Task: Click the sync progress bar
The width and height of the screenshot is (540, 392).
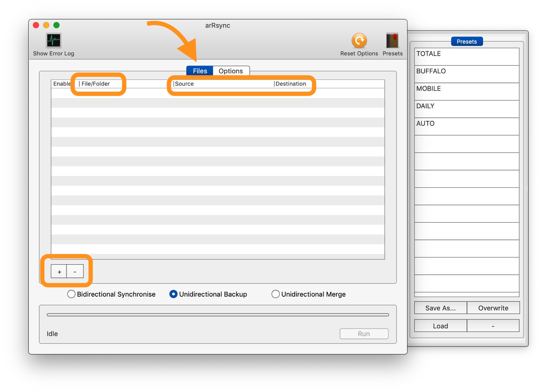Action: click(218, 315)
